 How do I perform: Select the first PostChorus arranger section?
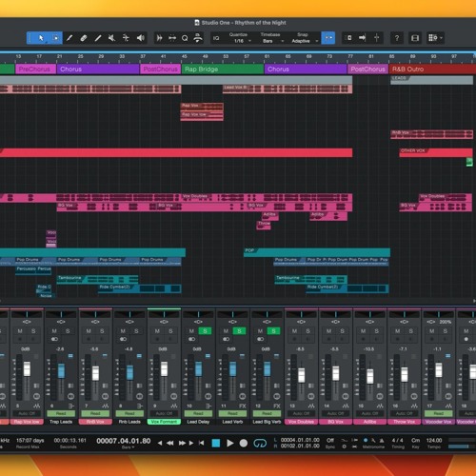pos(160,69)
